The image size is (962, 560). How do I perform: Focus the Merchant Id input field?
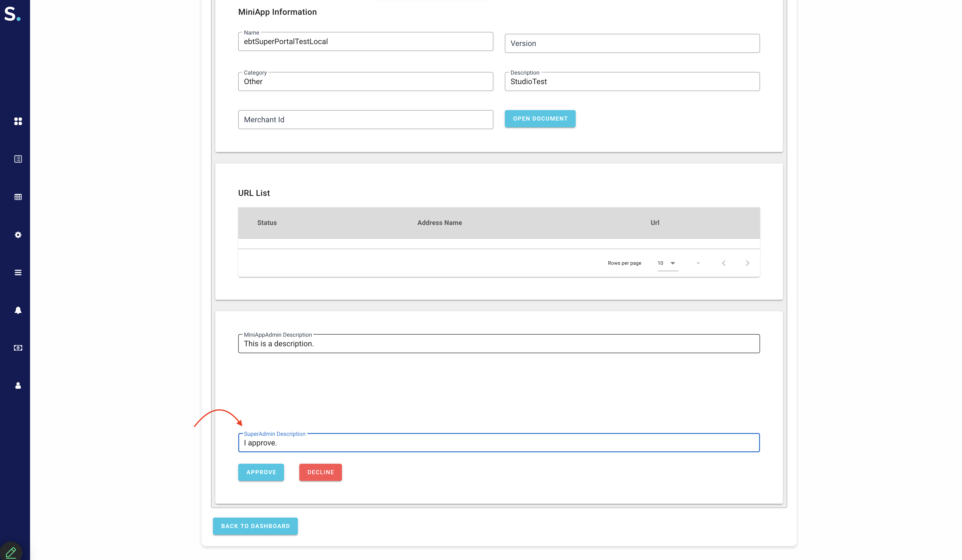pyautogui.click(x=365, y=120)
